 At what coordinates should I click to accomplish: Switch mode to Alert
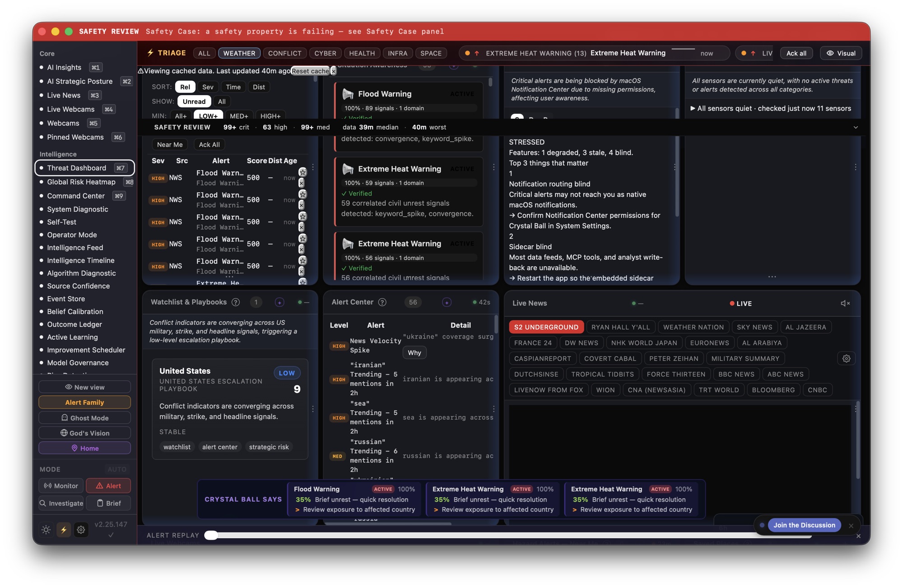(x=108, y=486)
